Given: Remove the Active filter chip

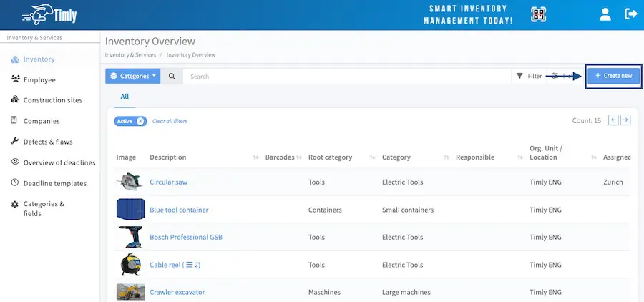Looking at the screenshot, I should 141,121.
